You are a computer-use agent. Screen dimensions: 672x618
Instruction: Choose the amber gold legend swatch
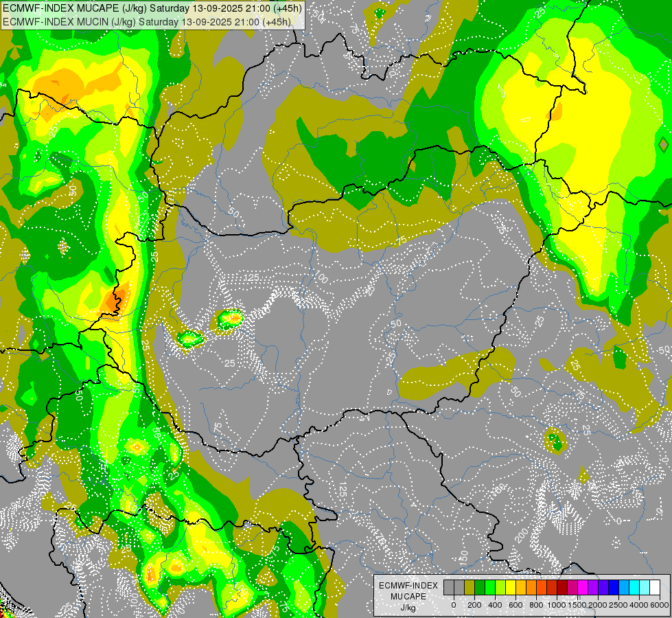coord(521,587)
